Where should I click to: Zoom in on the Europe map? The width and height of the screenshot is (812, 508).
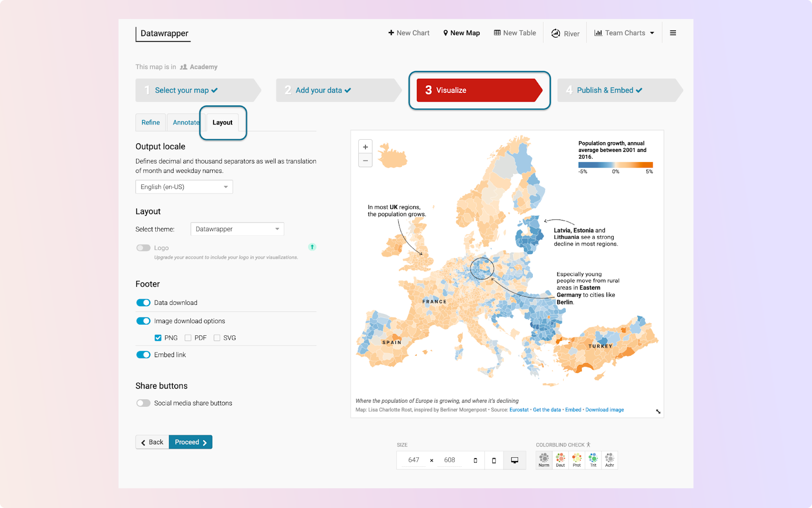[365, 146]
